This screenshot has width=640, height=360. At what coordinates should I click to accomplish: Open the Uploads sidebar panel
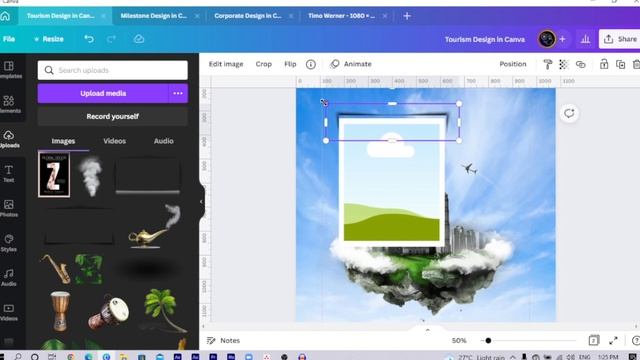9,139
